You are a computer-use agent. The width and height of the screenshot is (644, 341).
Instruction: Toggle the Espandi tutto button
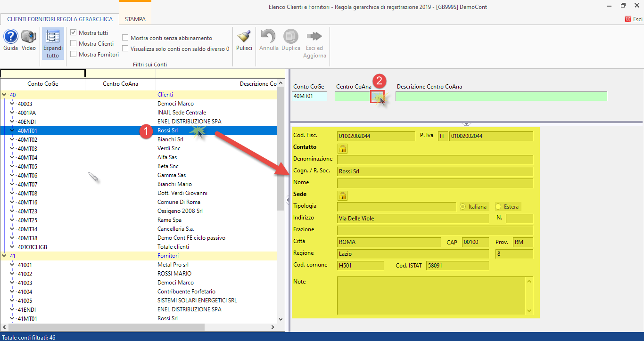[x=53, y=43]
